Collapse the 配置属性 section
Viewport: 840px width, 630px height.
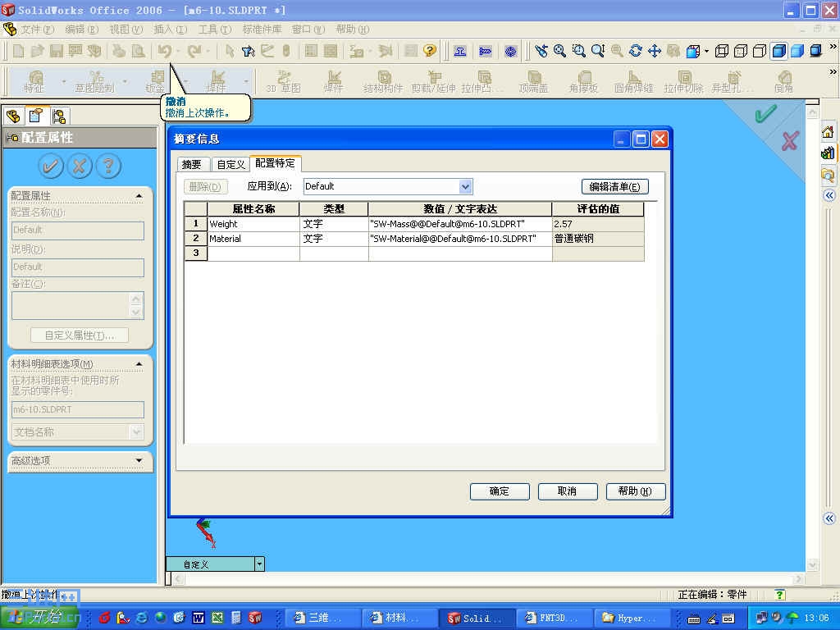(139, 196)
